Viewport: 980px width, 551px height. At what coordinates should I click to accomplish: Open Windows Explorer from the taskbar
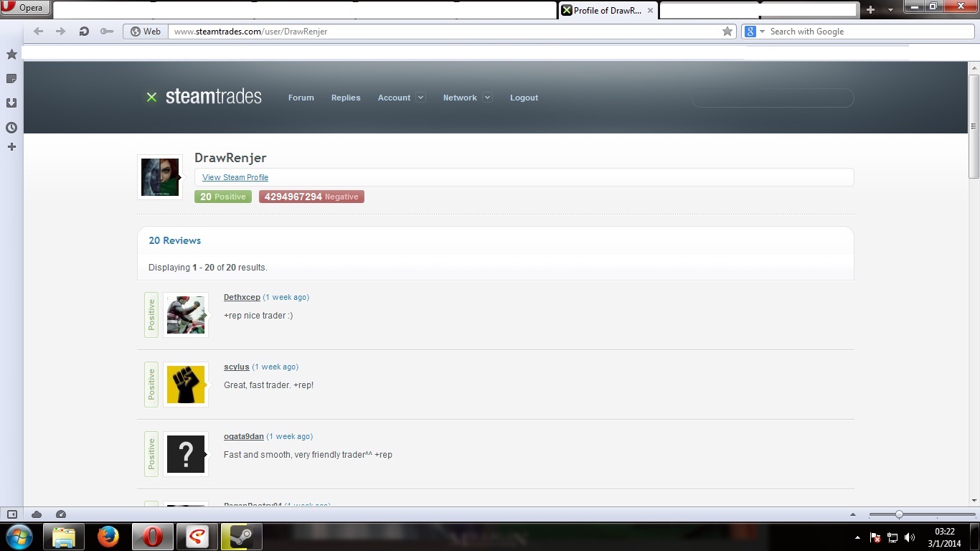[x=64, y=537]
